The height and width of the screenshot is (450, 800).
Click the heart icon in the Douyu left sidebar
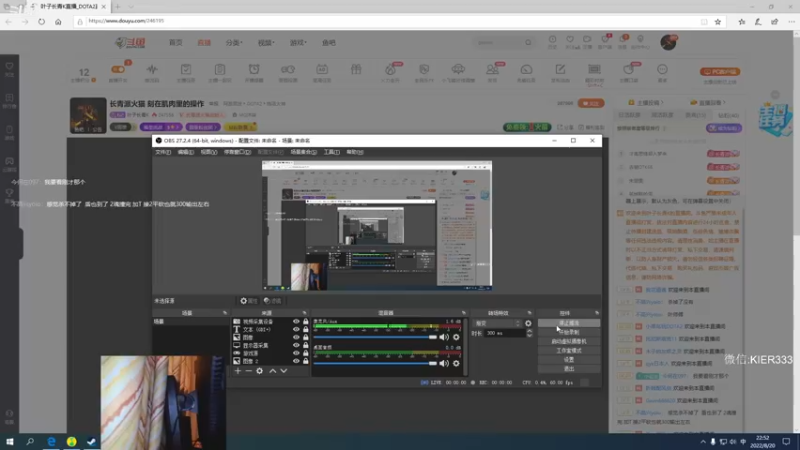[9, 66]
